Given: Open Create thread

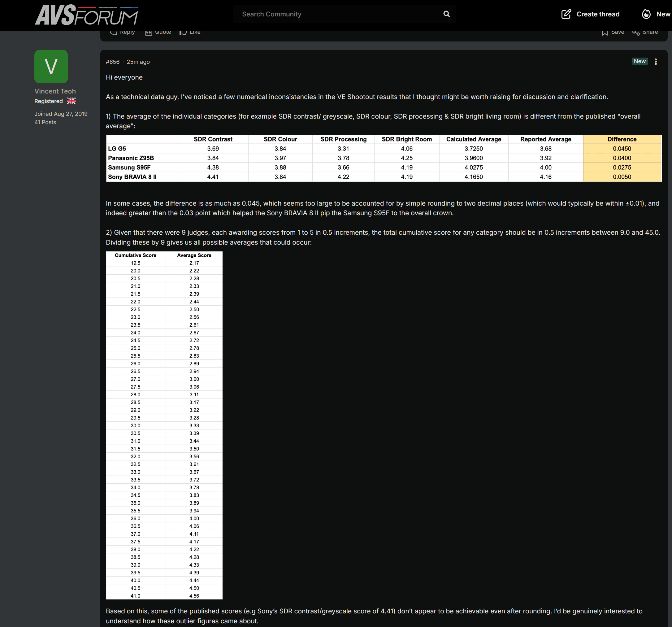Looking at the screenshot, I should (x=598, y=14).
